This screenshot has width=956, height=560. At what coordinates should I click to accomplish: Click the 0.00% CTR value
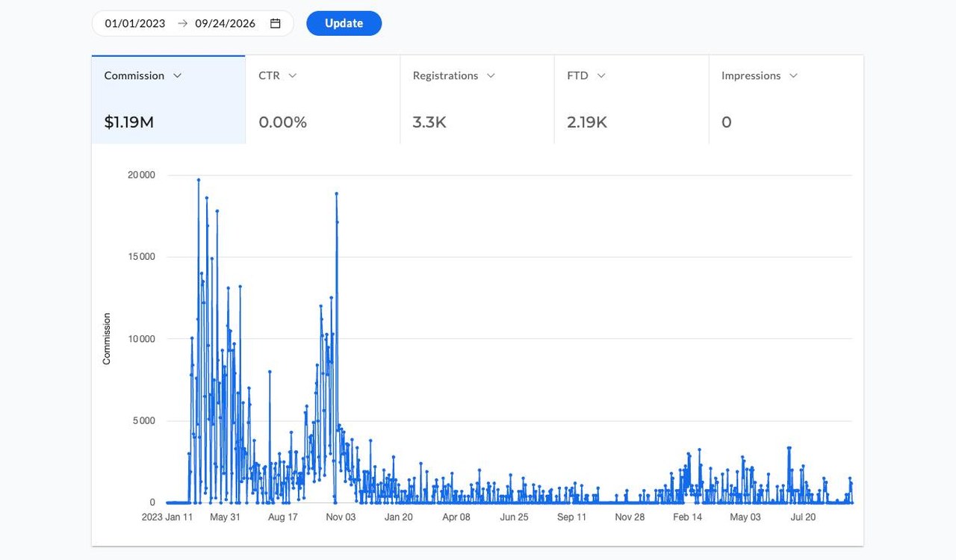pyautogui.click(x=283, y=122)
